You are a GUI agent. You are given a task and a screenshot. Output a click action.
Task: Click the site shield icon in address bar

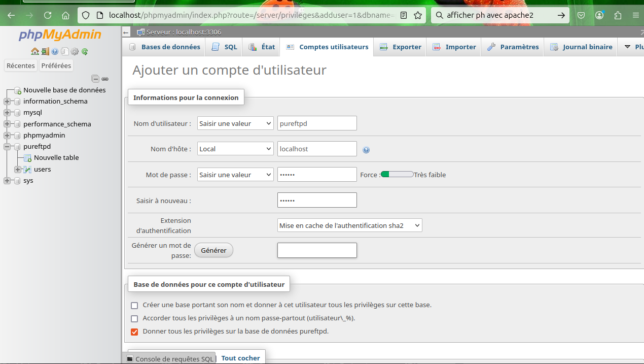click(86, 15)
